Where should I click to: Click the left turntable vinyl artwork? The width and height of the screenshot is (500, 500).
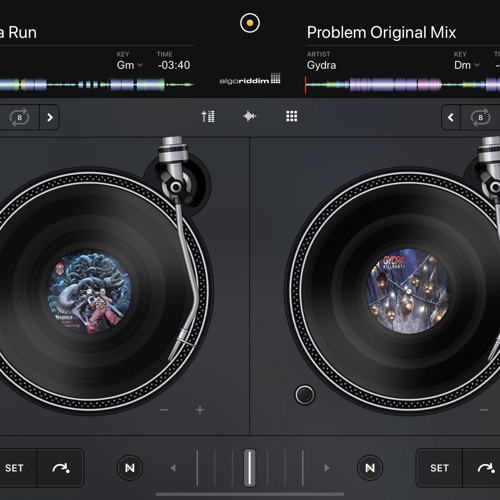point(89,292)
